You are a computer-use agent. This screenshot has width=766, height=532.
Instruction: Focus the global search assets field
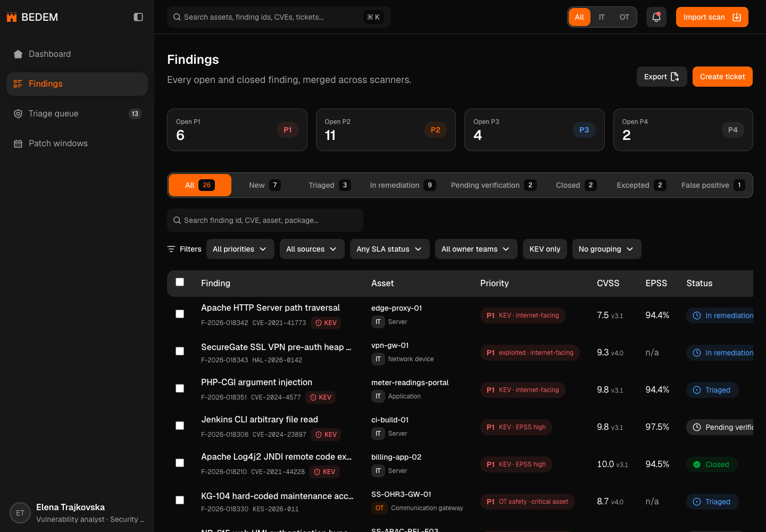click(279, 17)
